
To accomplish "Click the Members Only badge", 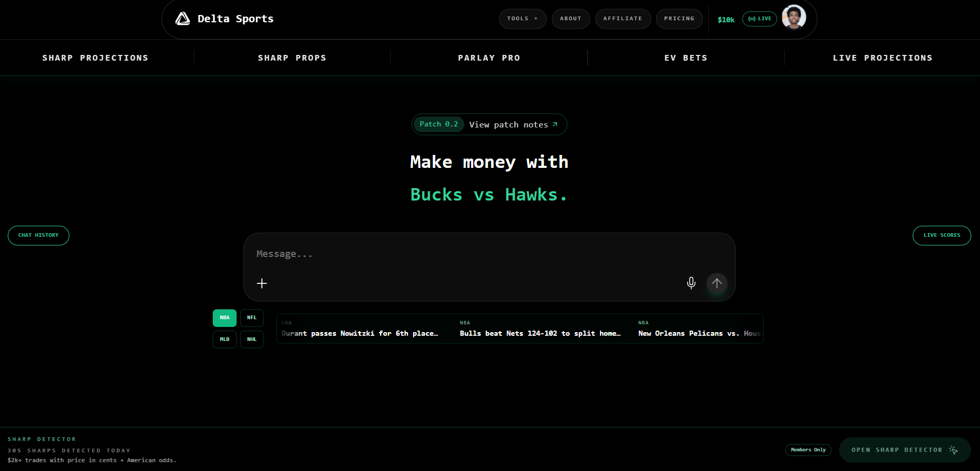I will click(x=808, y=450).
